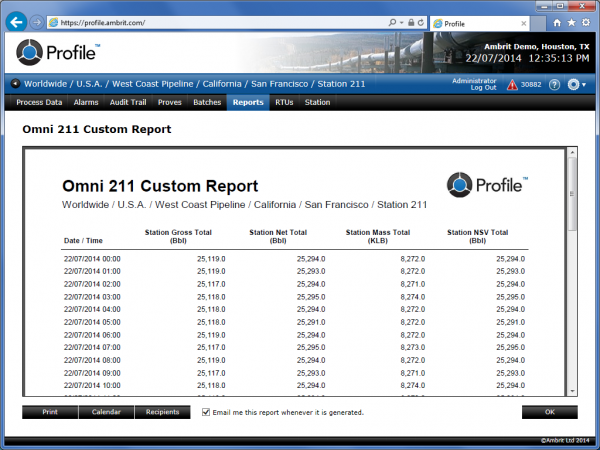Open the settings gear dropdown
This screenshot has width=600, height=450.
tap(577, 85)
